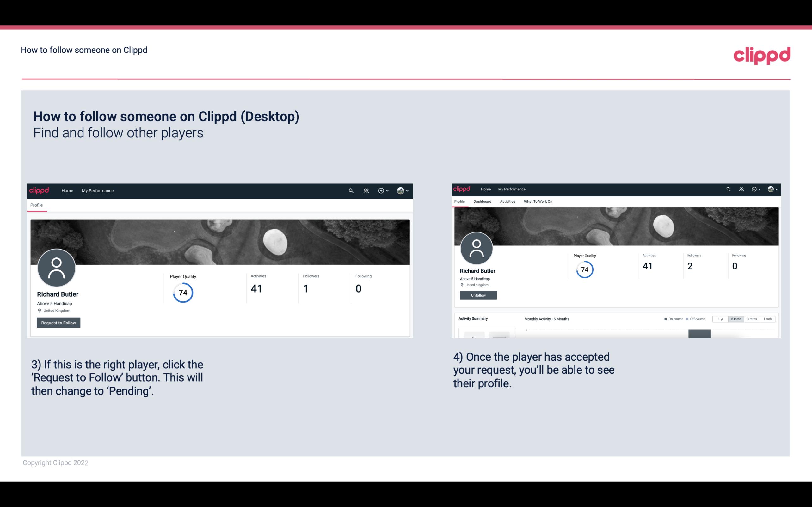Expand the 'My Performance' dropdown menu

tap(97, 190)
